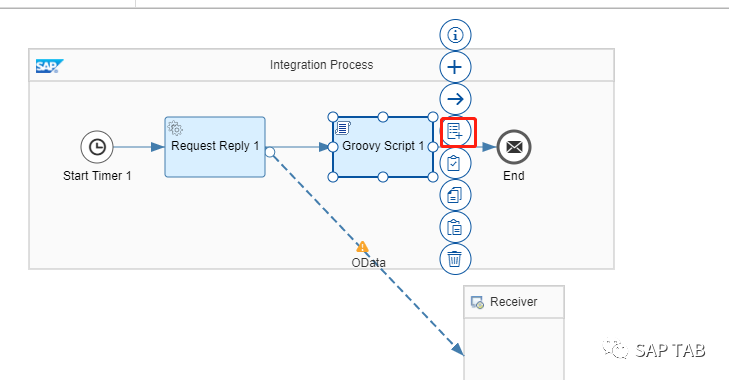Click the OData connection anchor on Request Reply 1
Screen dimensions: 729x380
pos(270,152)
